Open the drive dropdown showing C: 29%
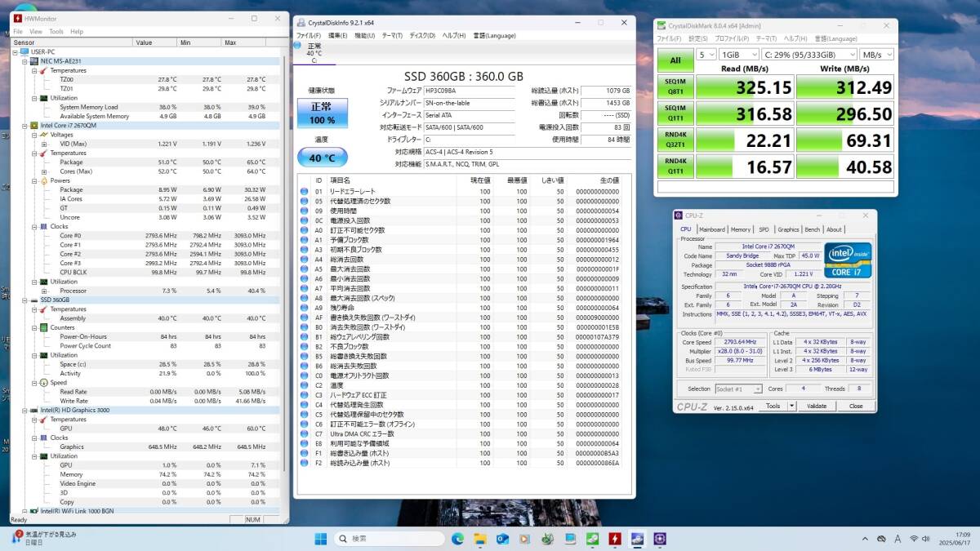Viewport: 980px width, 551px height. click(x=808, y=55)
